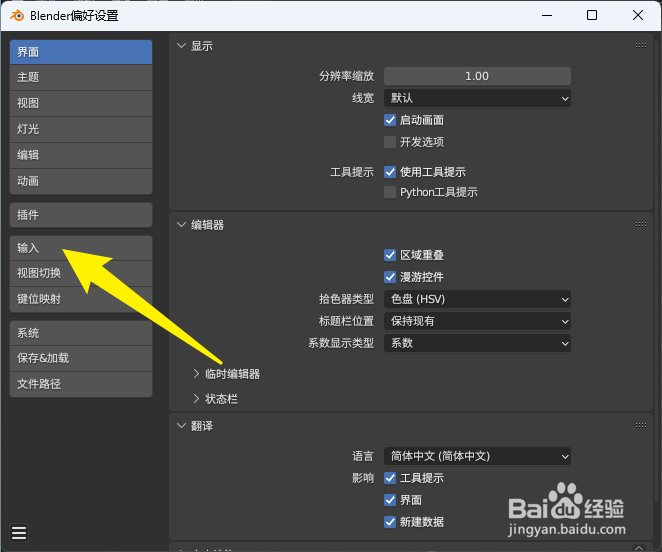662x552 pixels.
Task: Open the 插件 add-ons tab
Action: (81, 215)
